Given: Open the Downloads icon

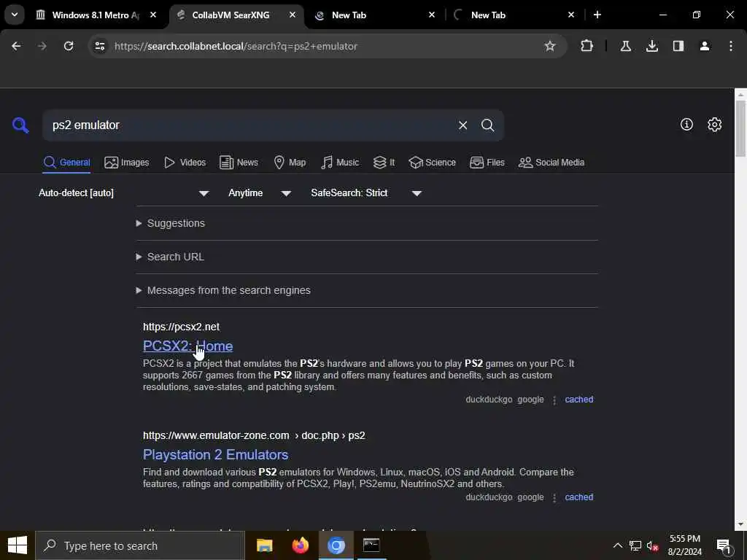Looking at the screenshot, I should click(x=651, y=46).
